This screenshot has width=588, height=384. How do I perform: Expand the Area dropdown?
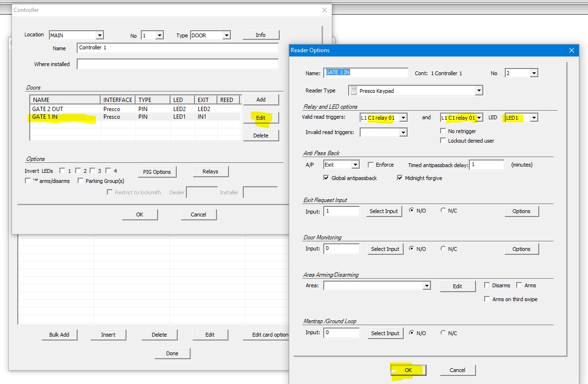point(427,285)
